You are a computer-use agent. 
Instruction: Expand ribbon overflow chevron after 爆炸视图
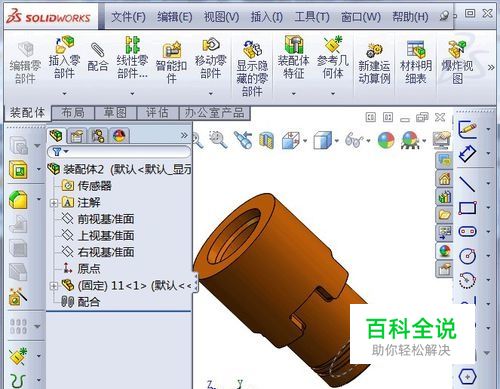click(491, 68)
